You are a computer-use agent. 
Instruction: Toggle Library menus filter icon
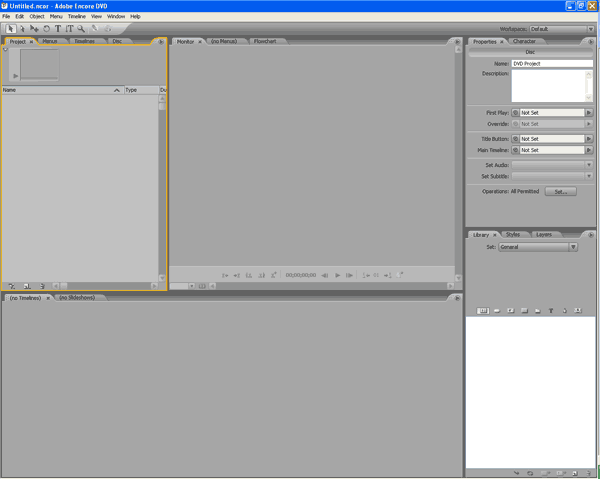(483, 311)
